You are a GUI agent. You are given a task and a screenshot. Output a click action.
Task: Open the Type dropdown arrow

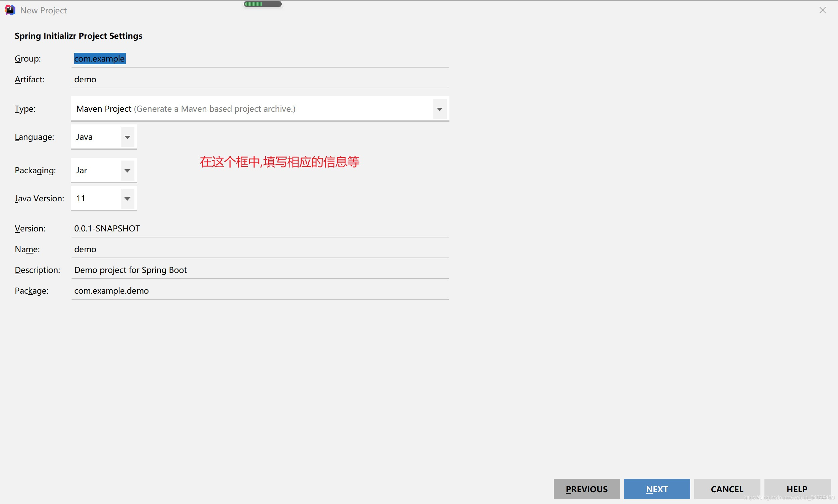tap(439, 109)
